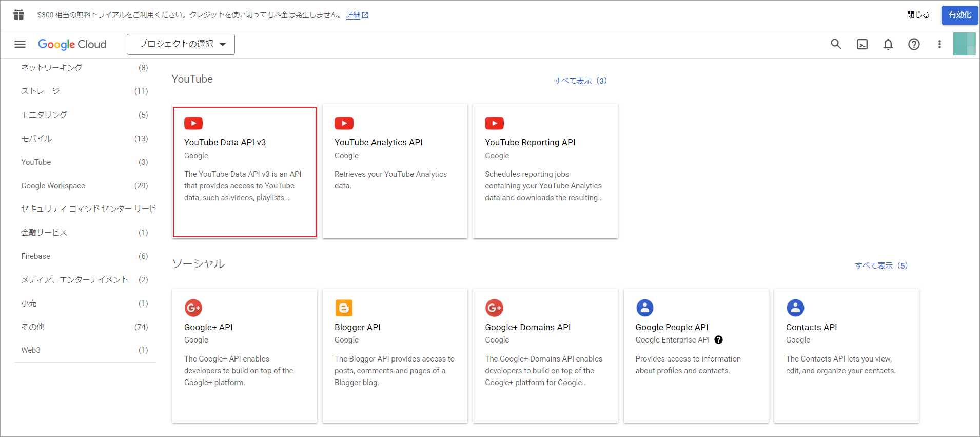Show all social APIs via すべて表示 (5)
980x437 pixels.
pos(881,265)
